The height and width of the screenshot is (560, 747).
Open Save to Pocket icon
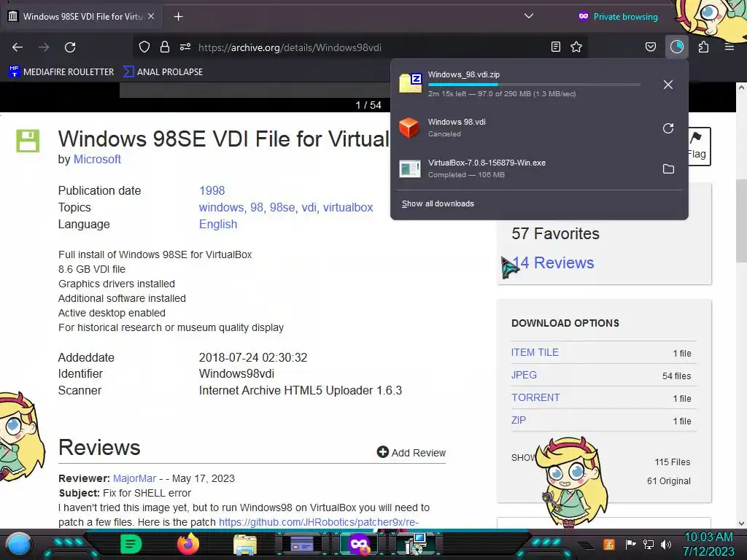pos(650,47)
